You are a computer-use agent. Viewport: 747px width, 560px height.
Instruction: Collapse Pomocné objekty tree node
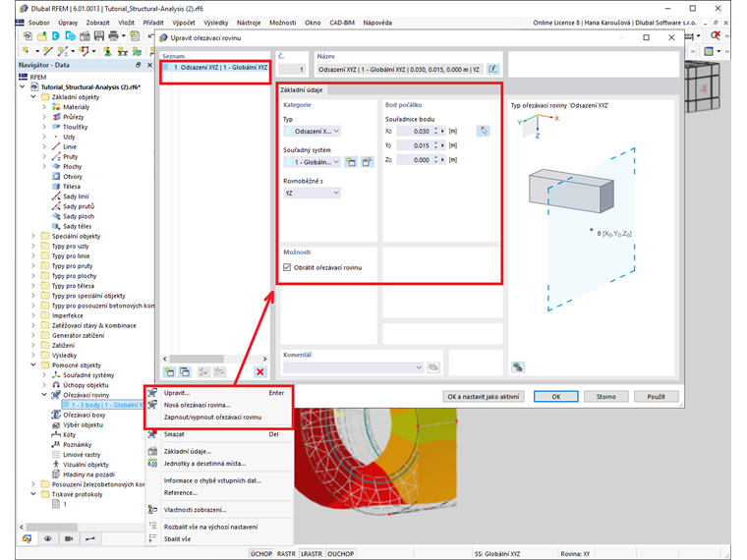click(x=33, y=364)
